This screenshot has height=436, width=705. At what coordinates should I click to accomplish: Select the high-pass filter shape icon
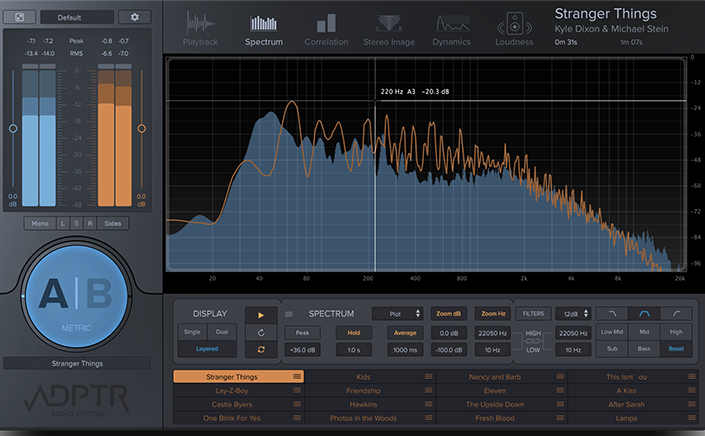676,314
